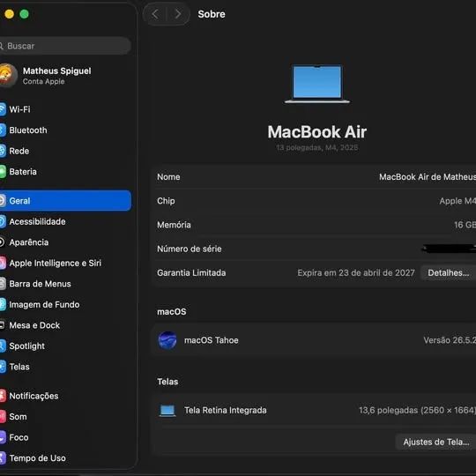Image resolution: width=476 pixels, height=476 pixels.
Task: Click the Som speaker icon
Action: (3, 416)
